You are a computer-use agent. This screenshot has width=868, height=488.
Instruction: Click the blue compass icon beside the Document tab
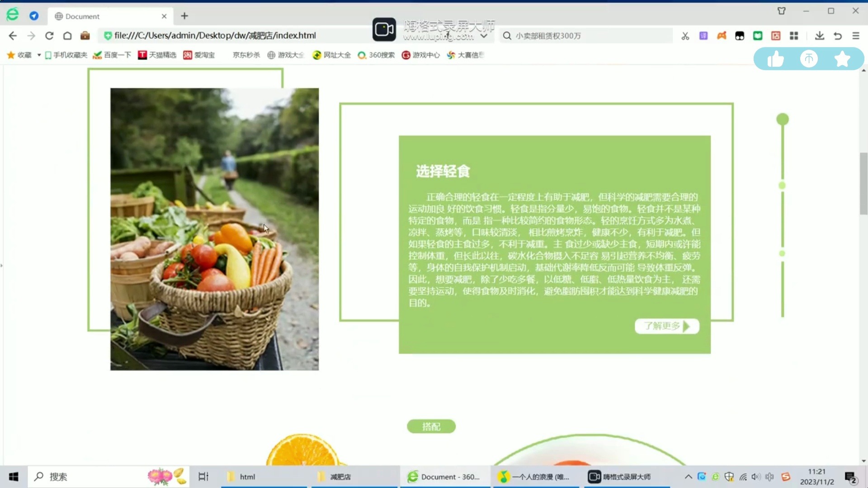(x=34, y=16)
